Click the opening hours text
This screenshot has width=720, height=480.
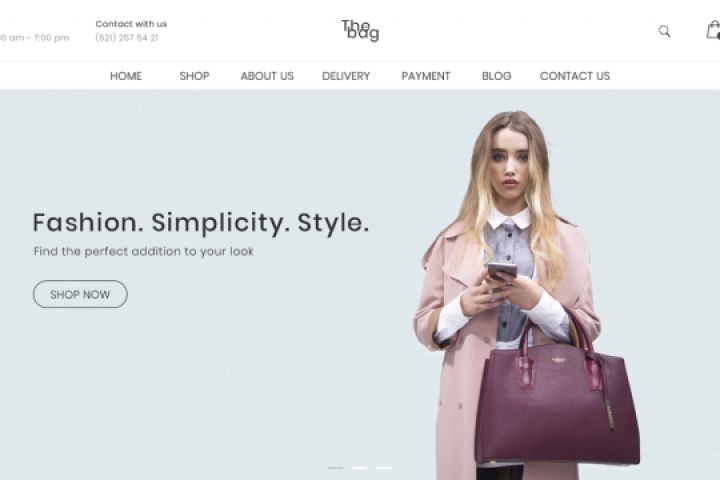34,38
